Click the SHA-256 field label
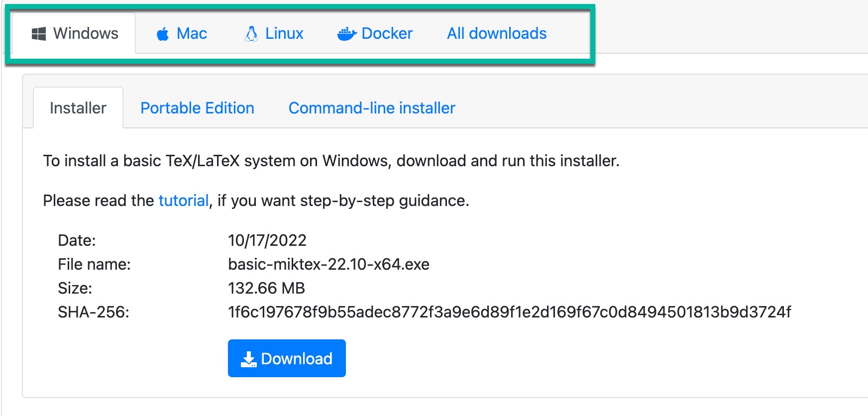Image resolution: width=868 pixels, height=416 pixels. click(94, 312)
